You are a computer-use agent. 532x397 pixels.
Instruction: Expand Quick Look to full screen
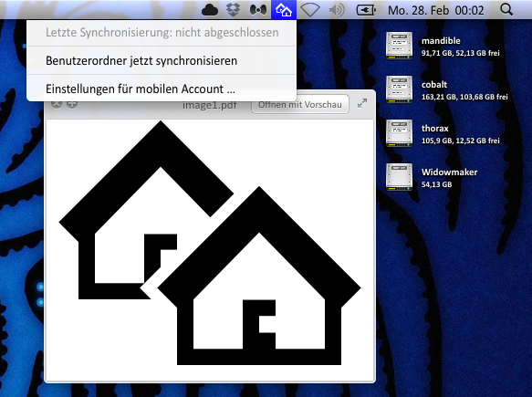[362, 103]
